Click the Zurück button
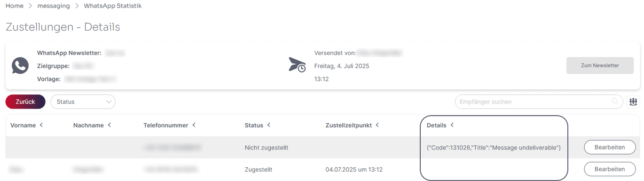The image size is (644, 181). [25, 102]
